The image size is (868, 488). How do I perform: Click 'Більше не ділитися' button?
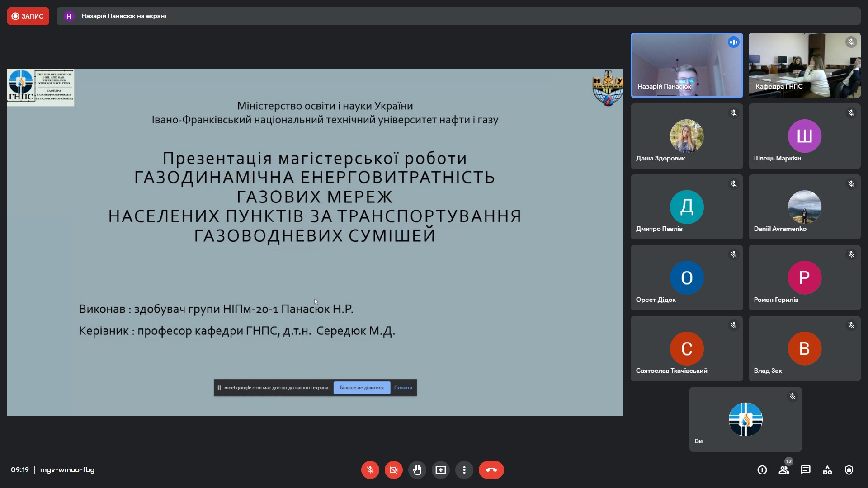[x=362, y=388]
